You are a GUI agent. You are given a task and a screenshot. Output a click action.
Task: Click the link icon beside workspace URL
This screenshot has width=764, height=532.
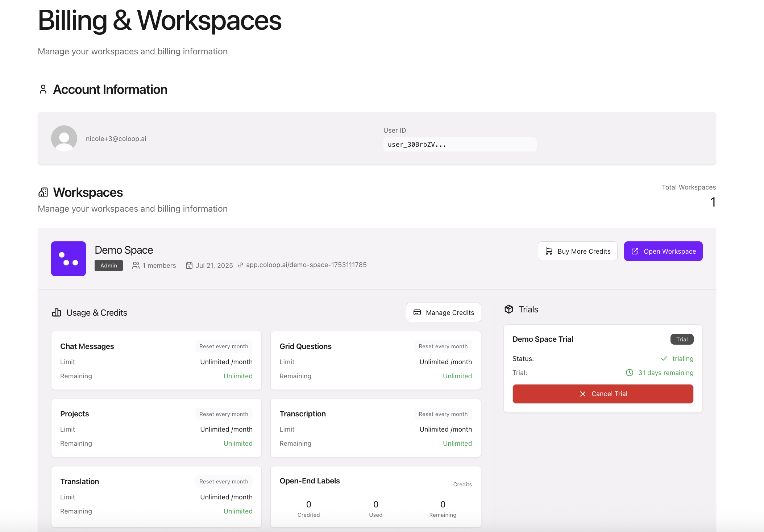tap(241, 265)
